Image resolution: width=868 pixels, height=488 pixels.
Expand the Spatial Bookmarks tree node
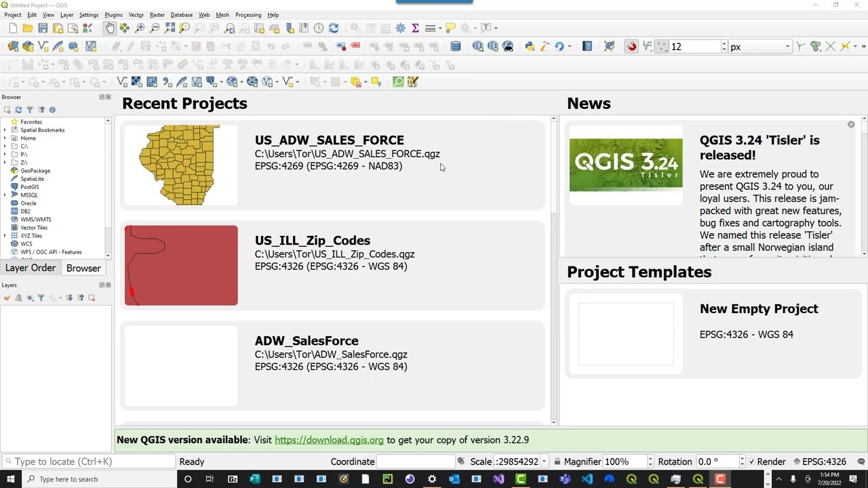[x=5, y=130]
